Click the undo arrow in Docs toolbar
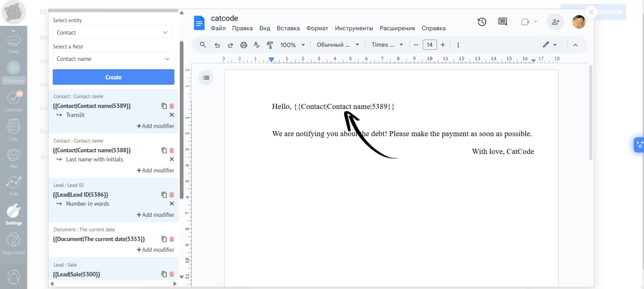This screenshot has height=289, width=644. point(217,45)
